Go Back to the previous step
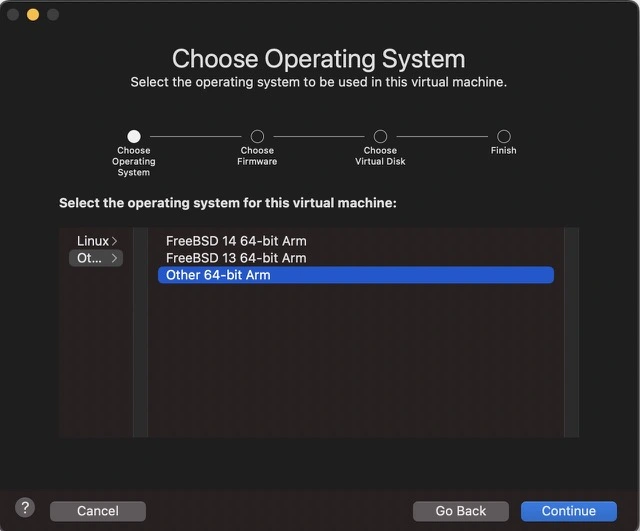 pos(461,511)
